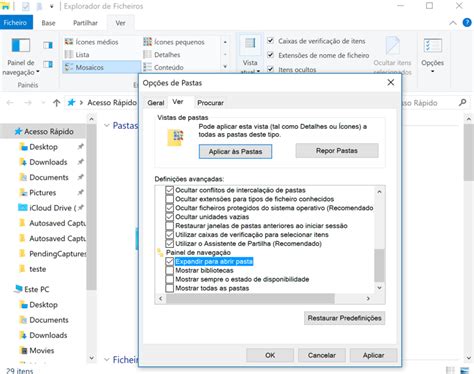Viewport: 474px width, 374px height.
Task: Switch to the Geral tab in Opções de Pastas
Action: click(x=156, y=103)
